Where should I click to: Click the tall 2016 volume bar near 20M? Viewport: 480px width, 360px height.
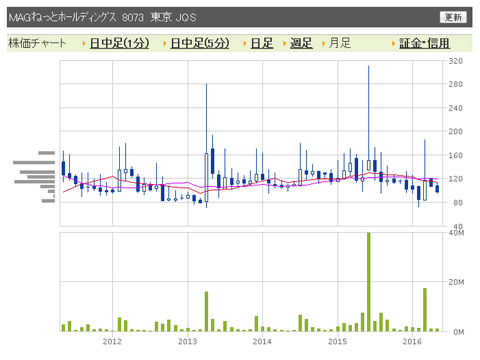[425, 310]
